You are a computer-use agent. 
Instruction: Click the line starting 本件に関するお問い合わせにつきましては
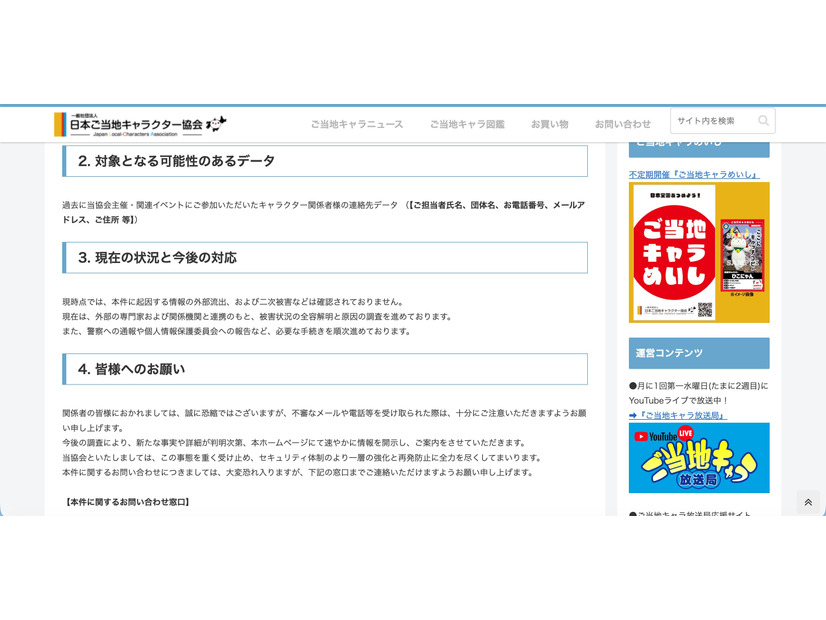298,472
